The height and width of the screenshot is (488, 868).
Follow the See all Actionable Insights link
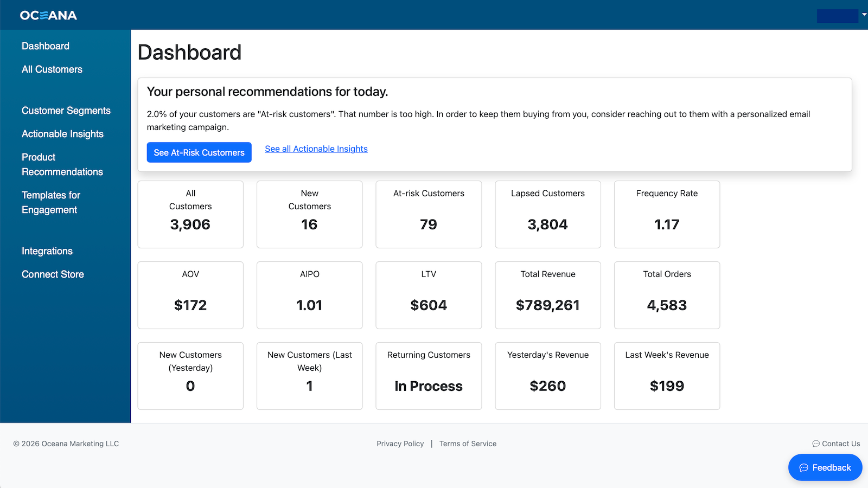click(316, 149)
